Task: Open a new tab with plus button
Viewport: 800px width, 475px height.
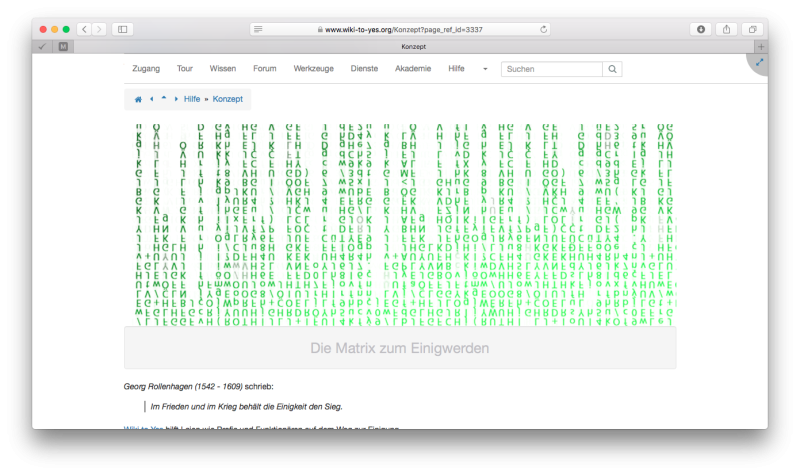Action: pos(760,46)
